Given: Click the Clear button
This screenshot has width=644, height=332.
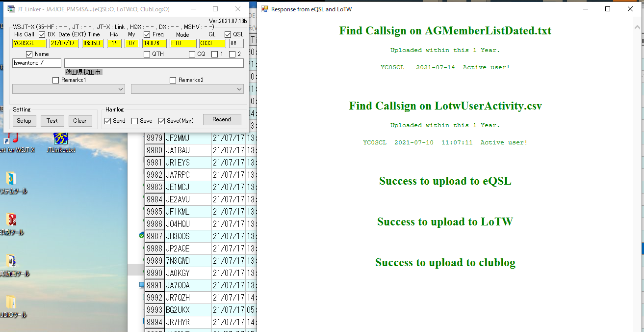Looking at the screenshot, I should (80, 121).
